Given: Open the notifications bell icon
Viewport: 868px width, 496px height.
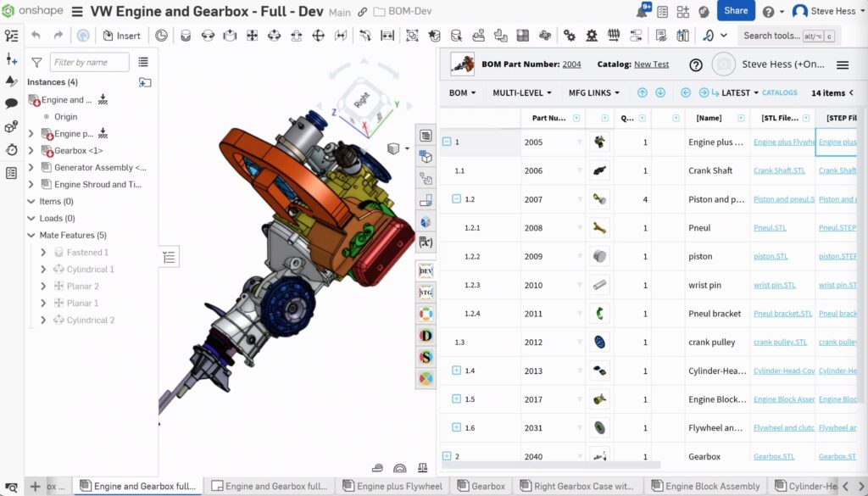Looking at the screenshot, I should [x=643, y=11].
